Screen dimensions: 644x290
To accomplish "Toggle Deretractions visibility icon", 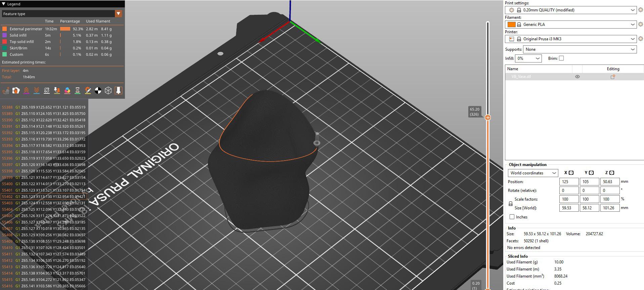I will pyautogui.click(x=37, y=90).
